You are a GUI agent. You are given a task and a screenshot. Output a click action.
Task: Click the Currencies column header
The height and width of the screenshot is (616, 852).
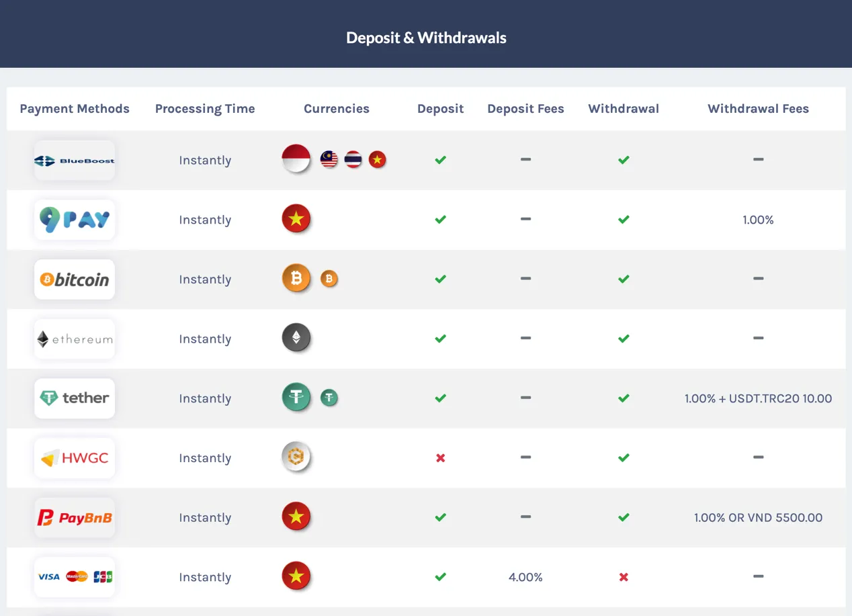[x=337, y=109]
